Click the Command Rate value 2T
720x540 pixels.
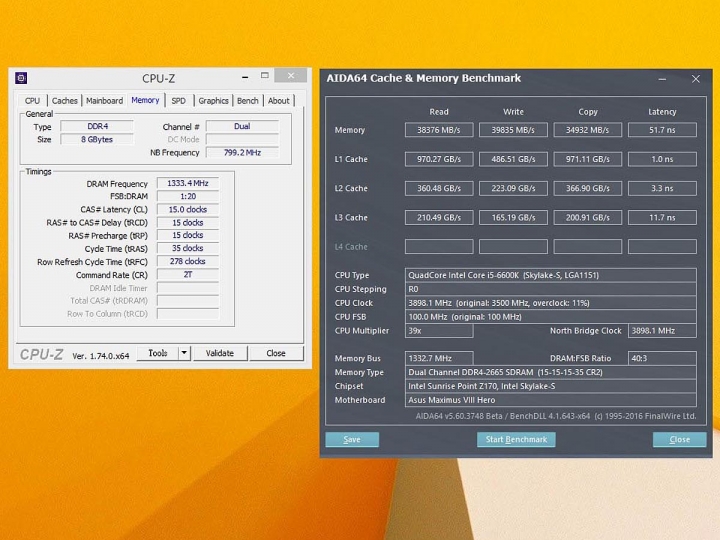[188, 275]
